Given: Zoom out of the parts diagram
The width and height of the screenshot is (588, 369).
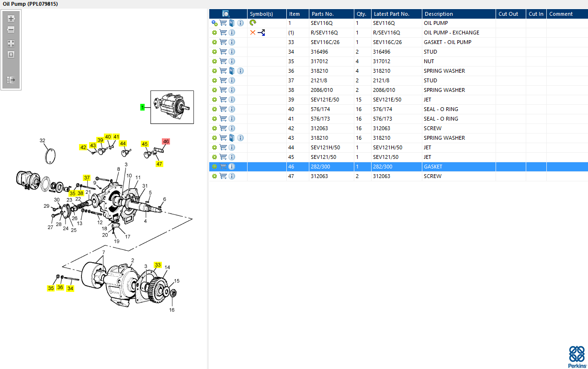Looking at the screenshot, I should [x=11, y=30].
